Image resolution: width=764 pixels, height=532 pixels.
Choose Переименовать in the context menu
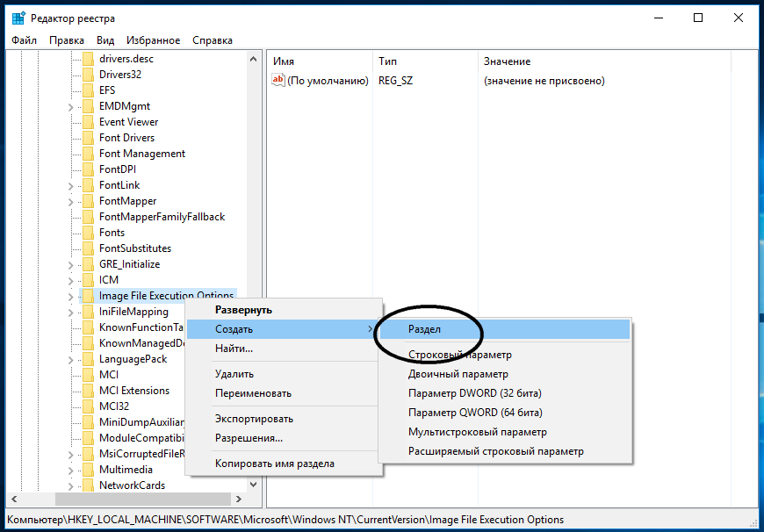tap(284, 393)
